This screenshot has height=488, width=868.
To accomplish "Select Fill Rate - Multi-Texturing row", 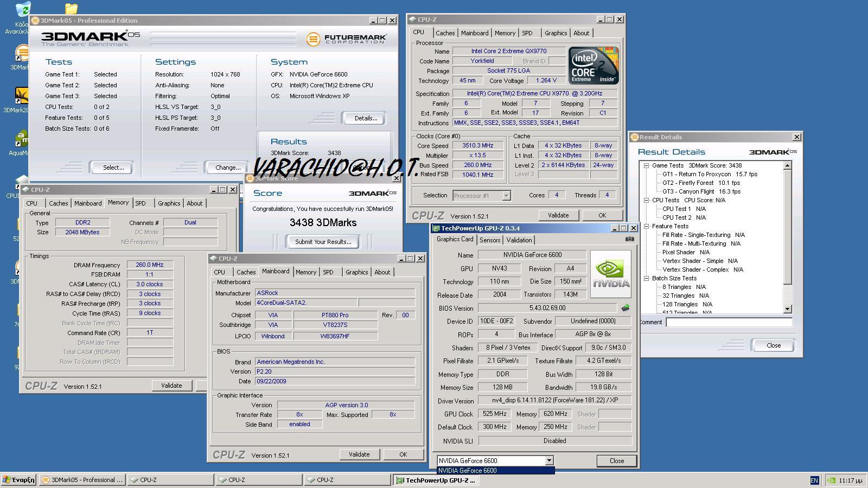I will point(701,243).
